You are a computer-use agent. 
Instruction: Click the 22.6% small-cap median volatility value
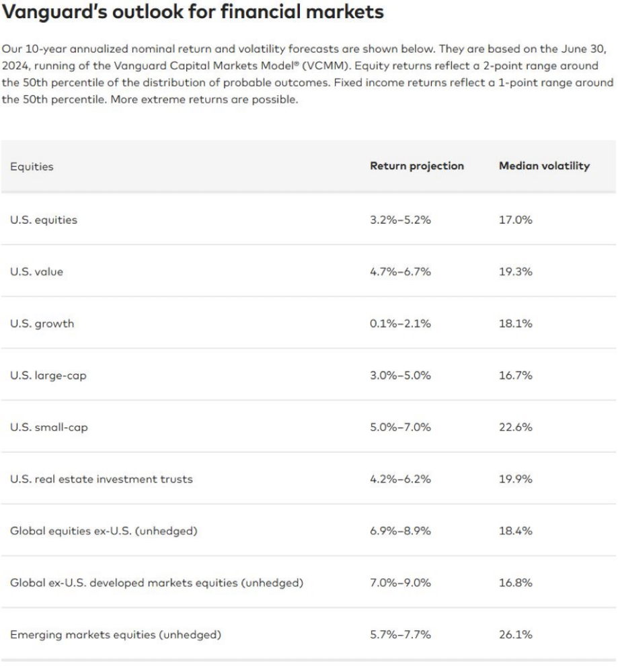(x=516, y=427)
